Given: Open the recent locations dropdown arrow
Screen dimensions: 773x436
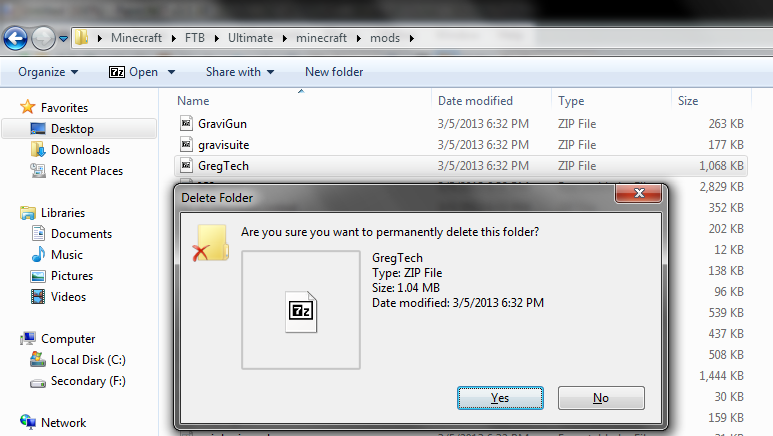Looking at the screenshot, I should [63, 38].
